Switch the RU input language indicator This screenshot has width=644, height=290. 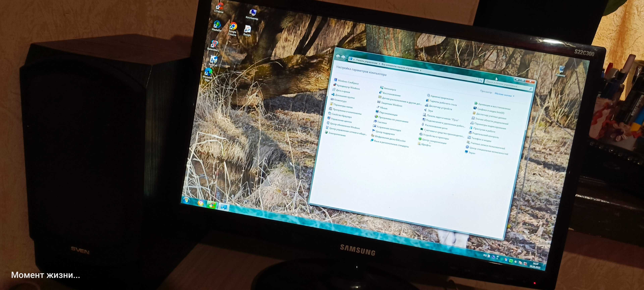[x=485, y=255]
